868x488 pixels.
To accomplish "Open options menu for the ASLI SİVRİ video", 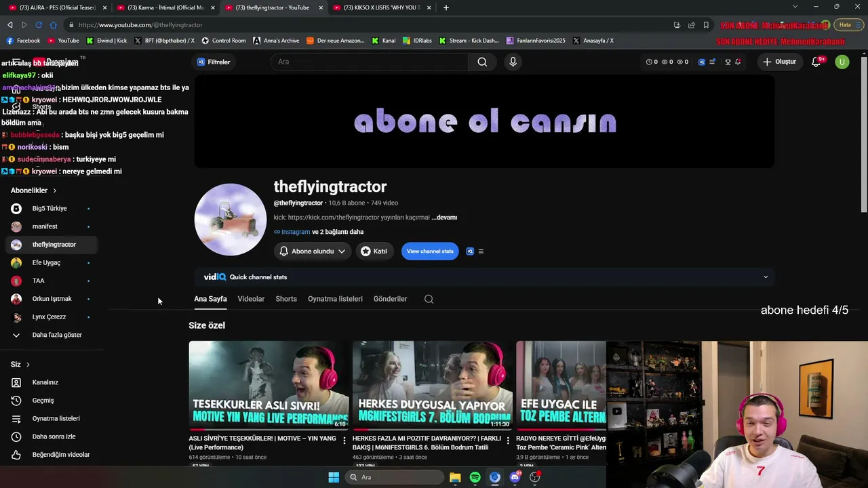I will pyautogui.click(x=344, y=441).
